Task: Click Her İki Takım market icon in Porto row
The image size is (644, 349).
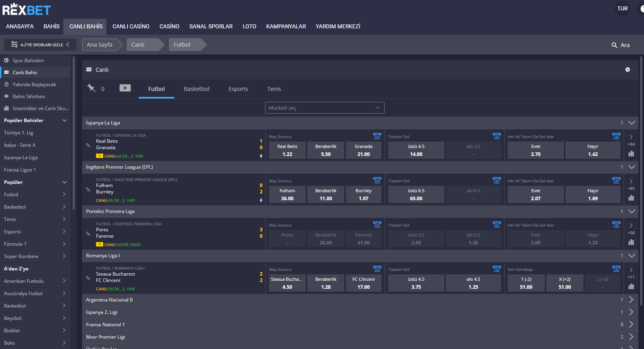Action: click(616, 225)
